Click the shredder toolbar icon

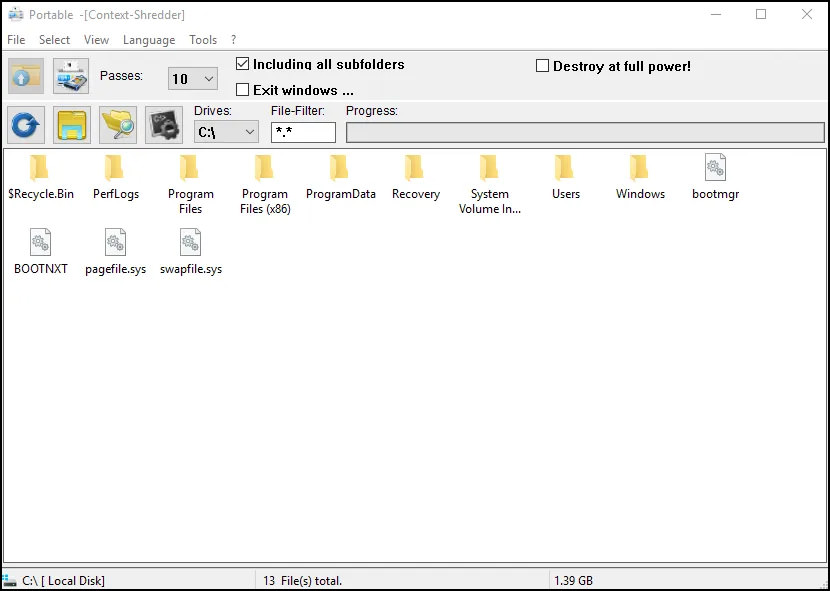click(71, 77)
